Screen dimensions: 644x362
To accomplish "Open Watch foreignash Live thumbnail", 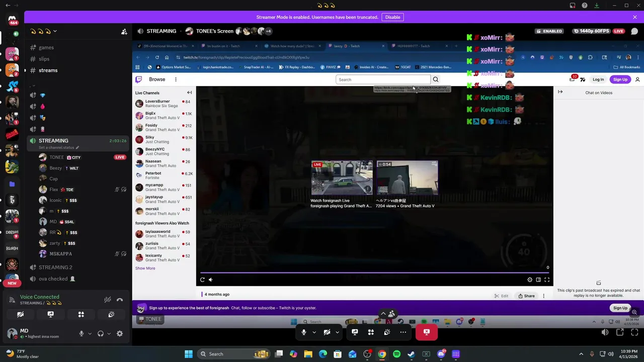I will (x=342, y=177).
